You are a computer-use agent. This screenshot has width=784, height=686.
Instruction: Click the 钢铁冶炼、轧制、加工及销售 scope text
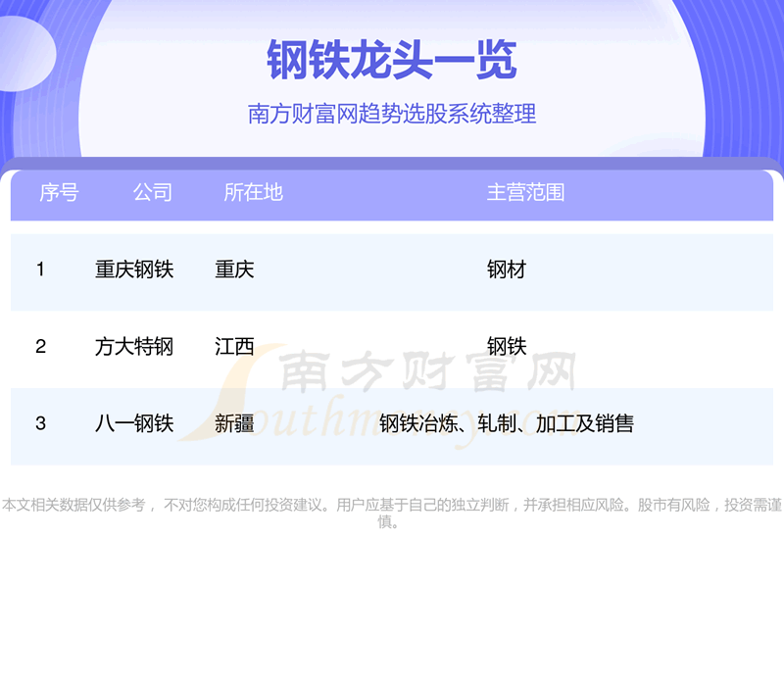click(507, 423)
